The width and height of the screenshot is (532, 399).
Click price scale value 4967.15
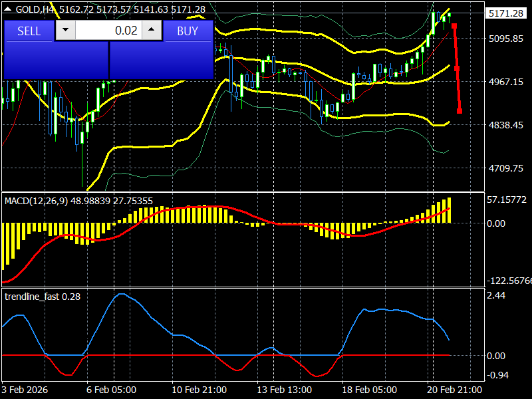pyautogui.click(x=506, y=82)
